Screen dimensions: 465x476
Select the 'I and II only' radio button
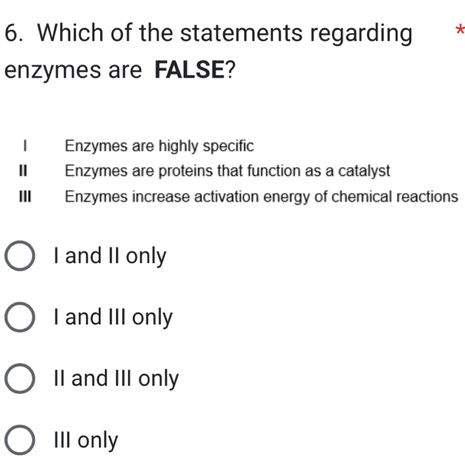19,256
